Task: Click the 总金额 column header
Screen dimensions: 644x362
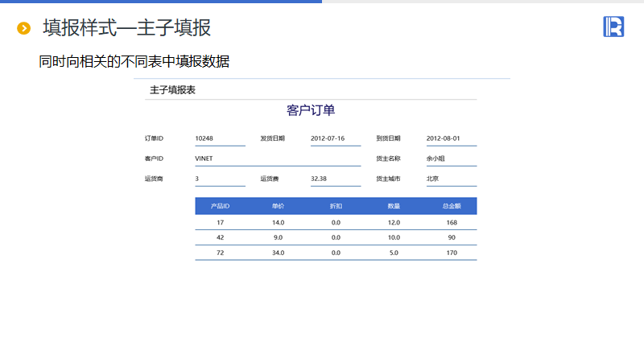Action: point(451,206)
